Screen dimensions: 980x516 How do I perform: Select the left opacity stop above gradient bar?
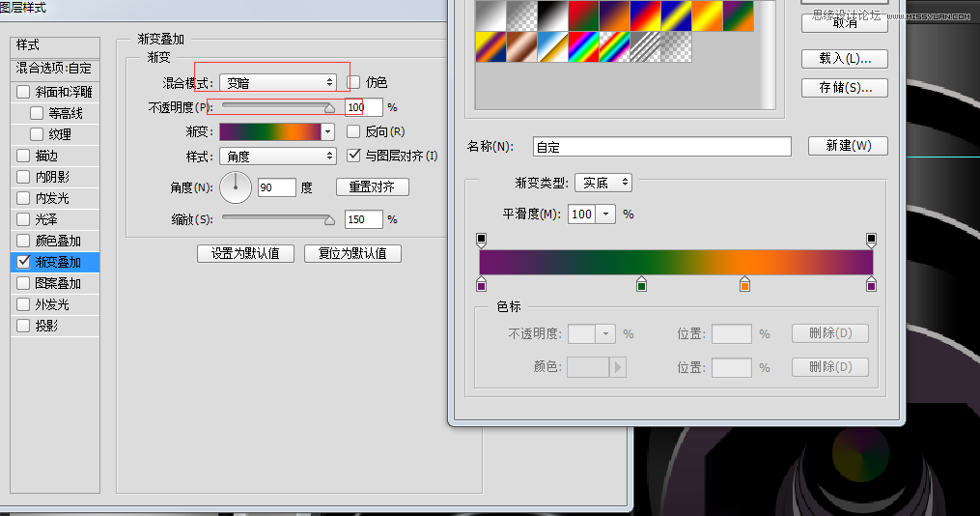coord(481,241)
